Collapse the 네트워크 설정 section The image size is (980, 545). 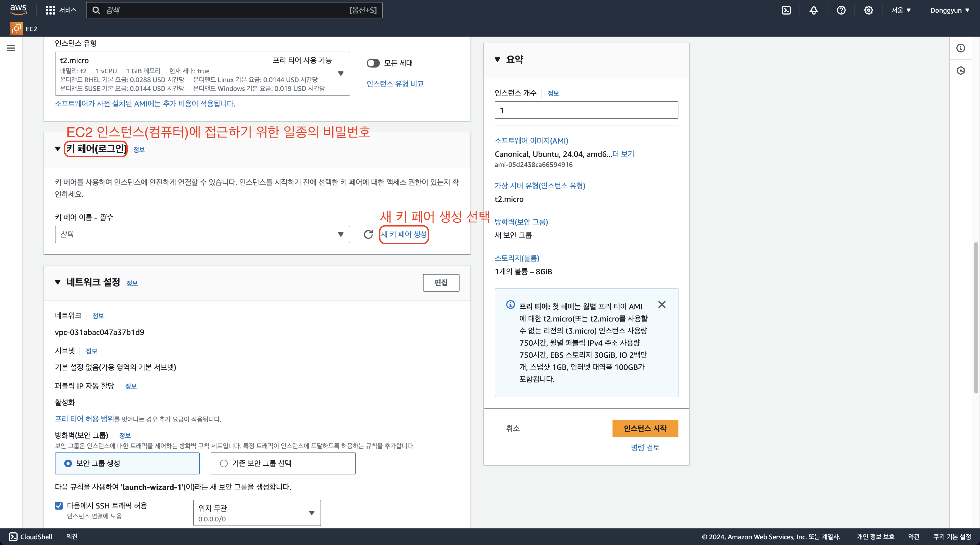[57, 282]
